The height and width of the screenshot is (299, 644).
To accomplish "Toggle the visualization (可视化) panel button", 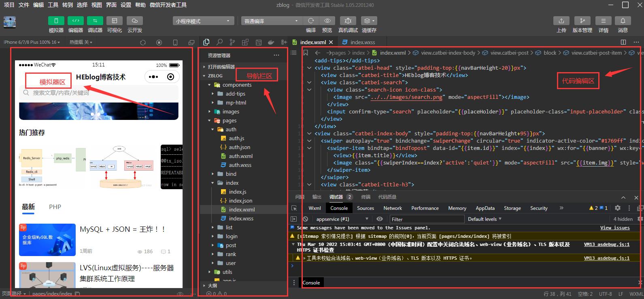I will (115, 21).
